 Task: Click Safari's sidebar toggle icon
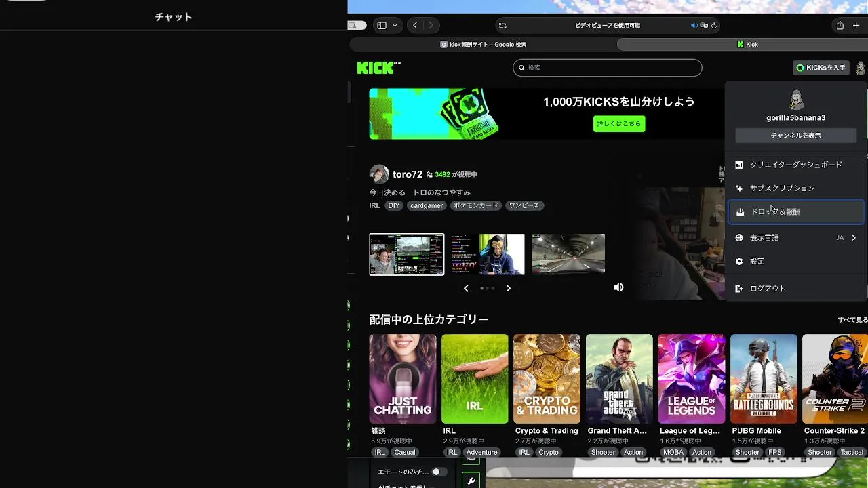point(382,26)
